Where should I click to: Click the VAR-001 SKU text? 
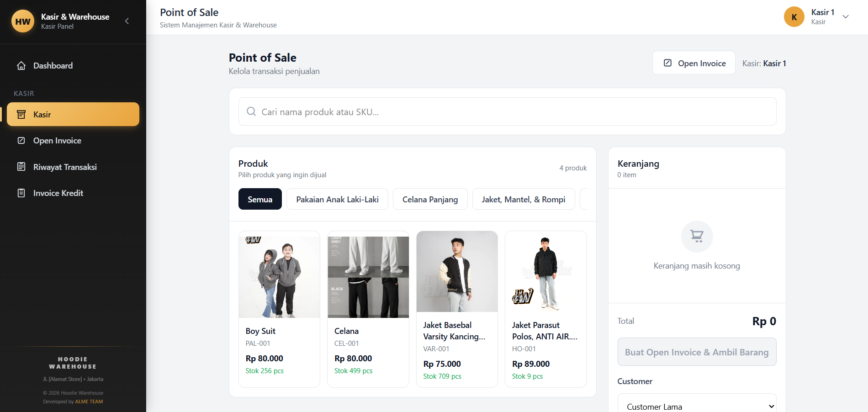coord(436,349)
